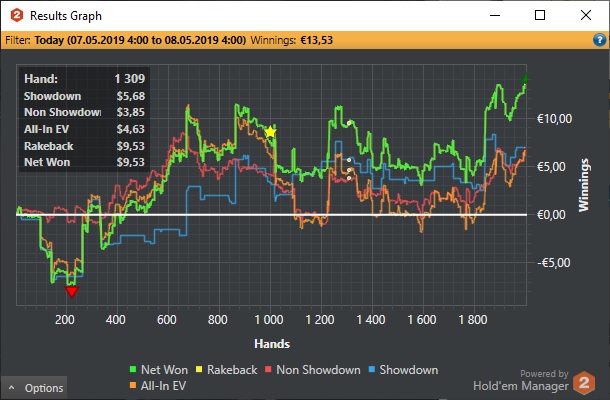Click the €0,00 axis label
The height and width of the screenshot is (400, 610).
pyautogui.click(x=551, y=215)
